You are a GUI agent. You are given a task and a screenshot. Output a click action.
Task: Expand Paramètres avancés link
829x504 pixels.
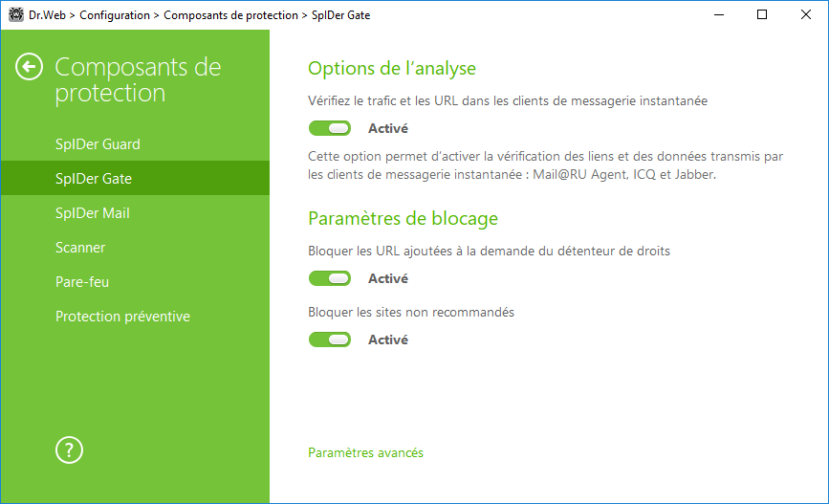366,452
